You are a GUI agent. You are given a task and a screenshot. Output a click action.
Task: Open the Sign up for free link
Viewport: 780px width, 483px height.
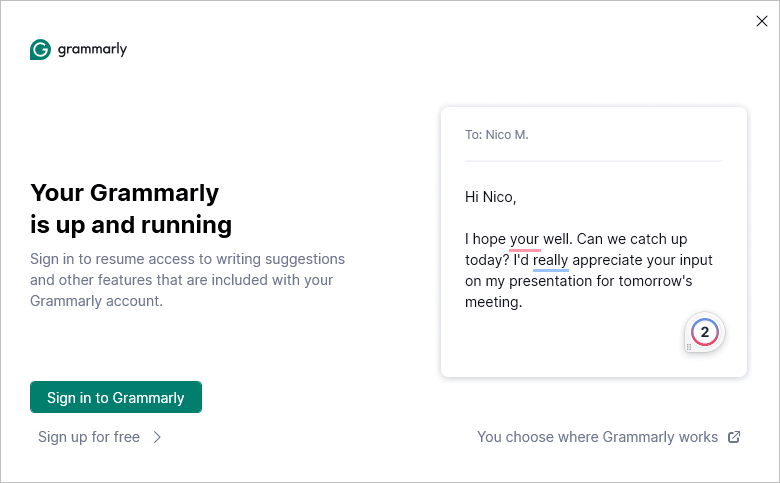tap(89, 437)
